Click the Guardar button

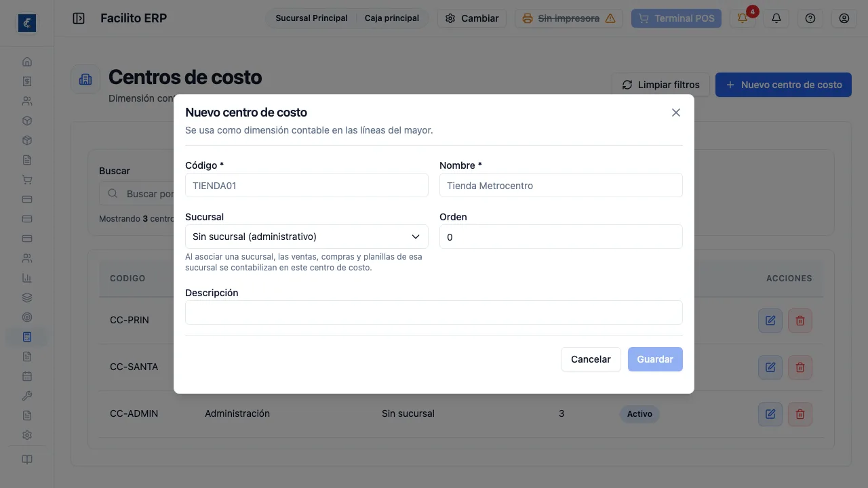pos(655,359)
